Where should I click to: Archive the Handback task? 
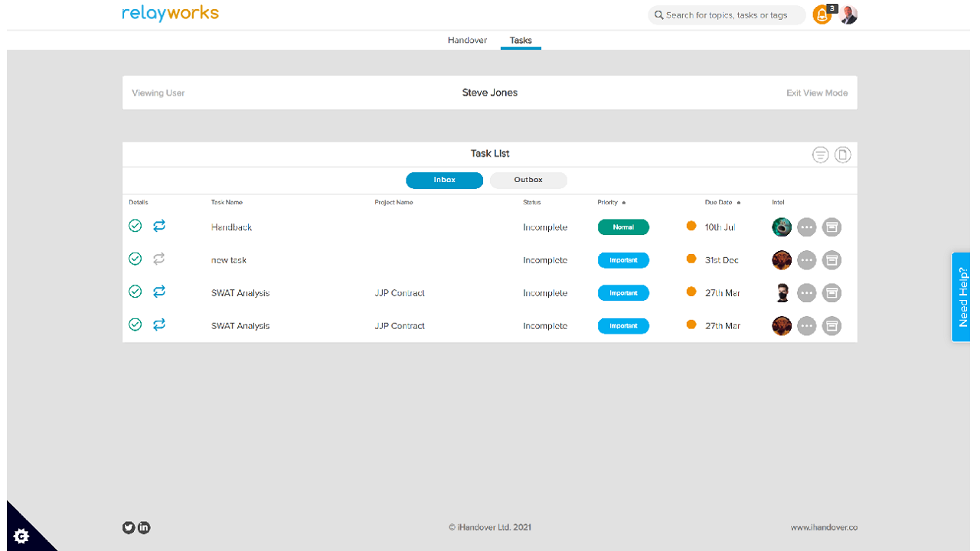(x=831, y=227)
